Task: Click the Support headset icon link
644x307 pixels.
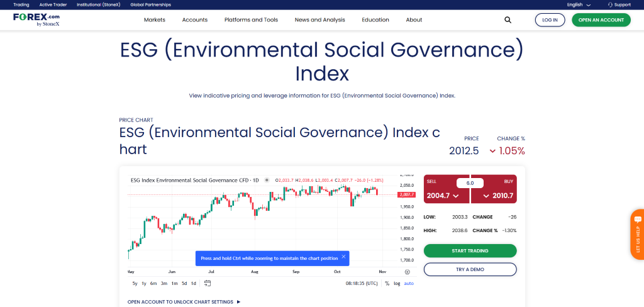Action: pos(619,5)
